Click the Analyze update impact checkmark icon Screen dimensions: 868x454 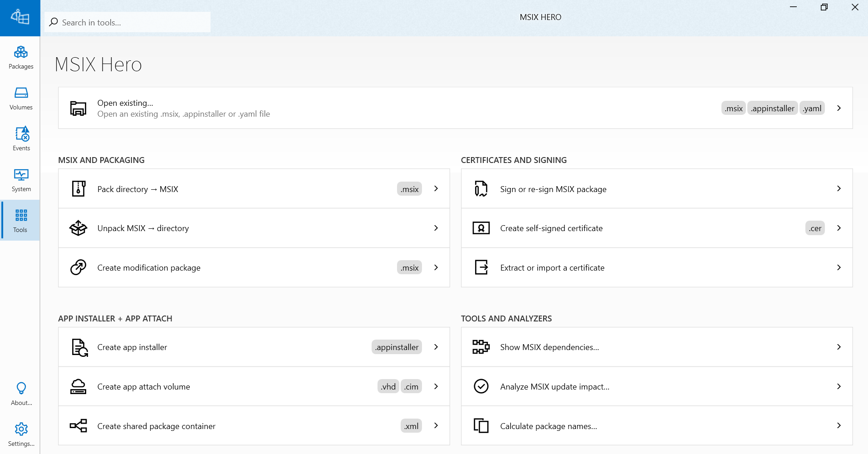coord(481,386)
